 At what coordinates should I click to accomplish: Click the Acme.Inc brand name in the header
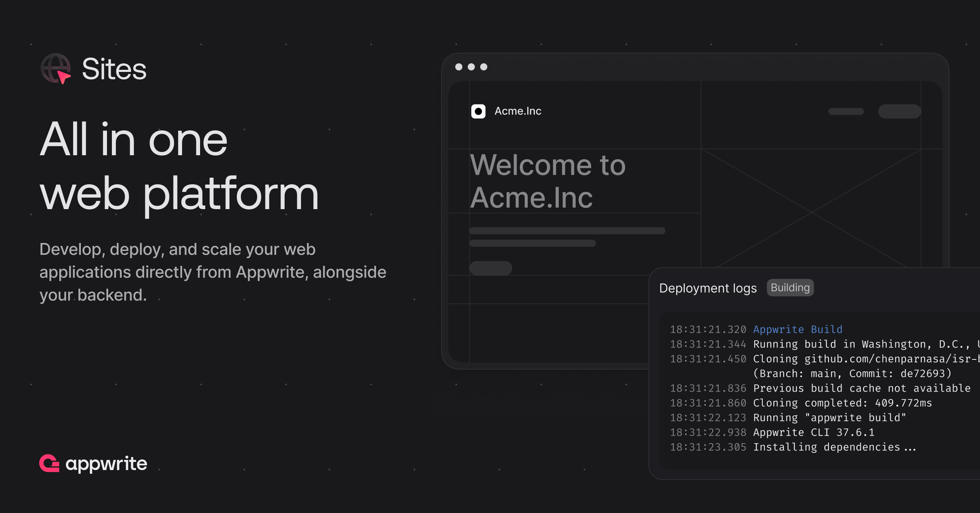point(518,111)
